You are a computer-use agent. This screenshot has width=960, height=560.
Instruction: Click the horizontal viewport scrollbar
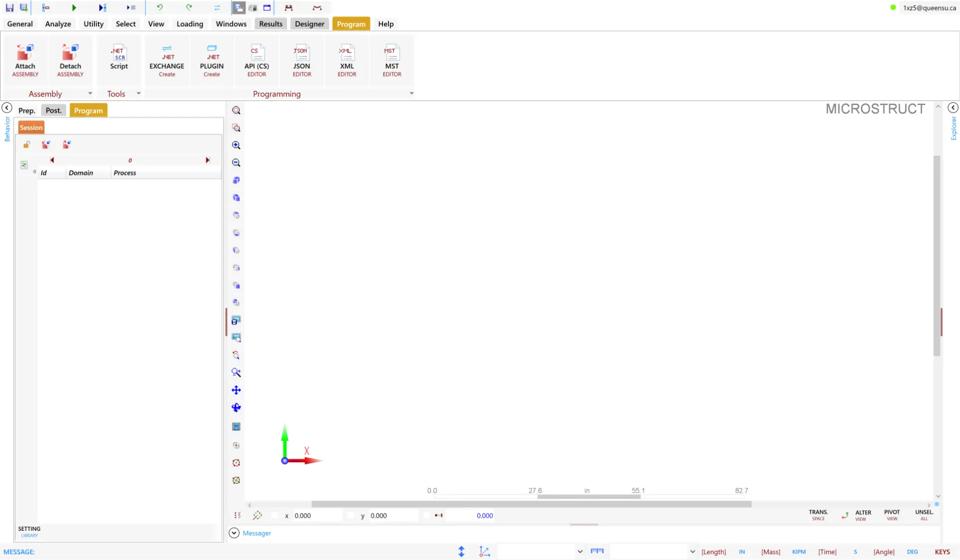pos(531,504)
